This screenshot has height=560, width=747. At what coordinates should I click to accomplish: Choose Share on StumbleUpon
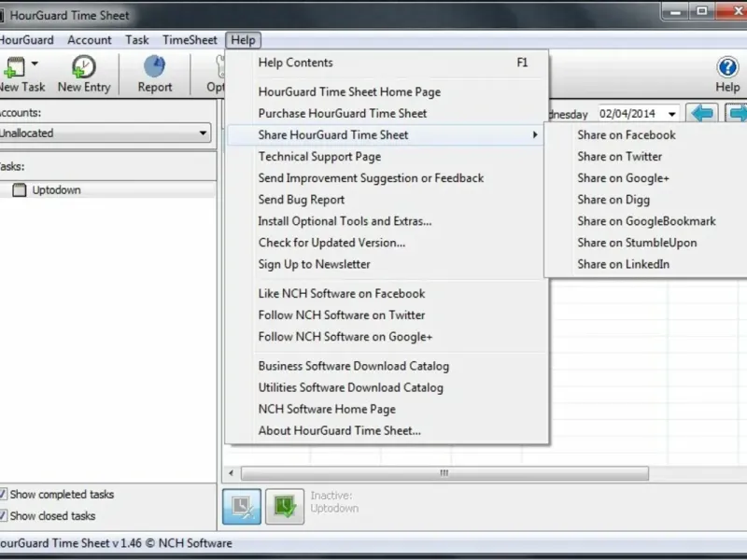tap(646, 243)
